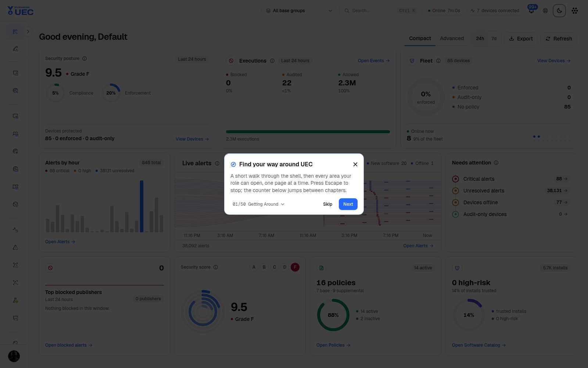Click the tall blue bar in Alerts by hour
This screenshot has height=368, width=588.
click(141, 206)
